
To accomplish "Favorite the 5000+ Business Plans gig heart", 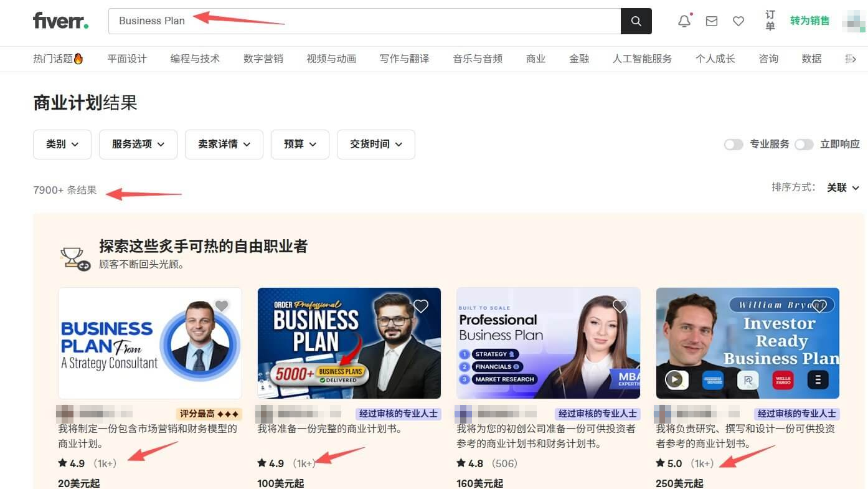I will click(421, 306).
